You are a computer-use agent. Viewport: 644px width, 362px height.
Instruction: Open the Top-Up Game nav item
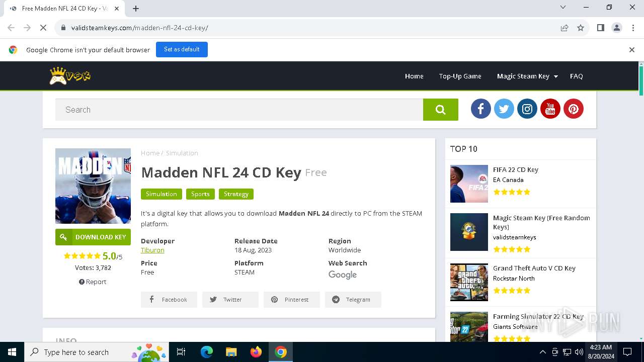[460, 76]
